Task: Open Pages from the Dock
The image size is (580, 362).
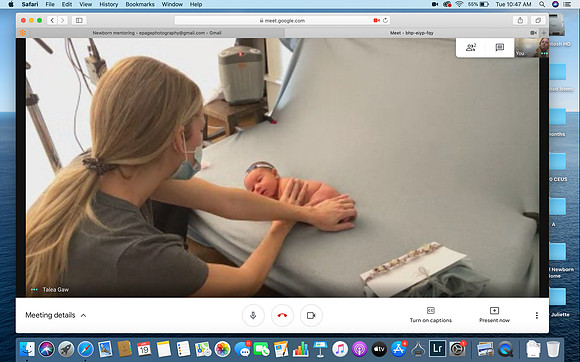Action: [x=281, y=349]
